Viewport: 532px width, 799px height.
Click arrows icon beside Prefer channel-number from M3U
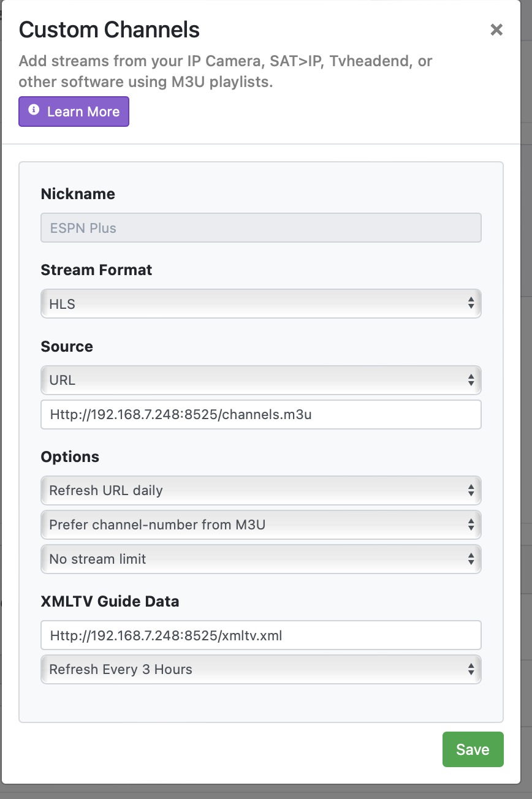point(471,524)
